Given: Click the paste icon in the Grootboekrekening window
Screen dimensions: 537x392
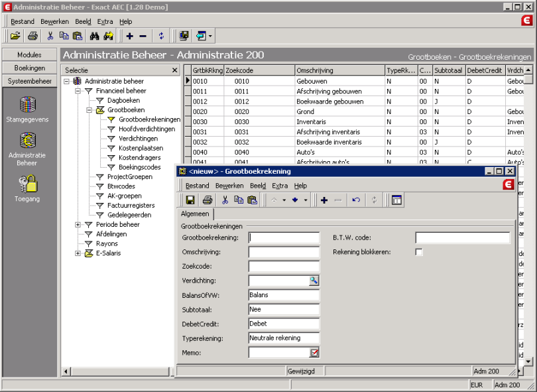Looking at the screenshot, I should (253, 200).
